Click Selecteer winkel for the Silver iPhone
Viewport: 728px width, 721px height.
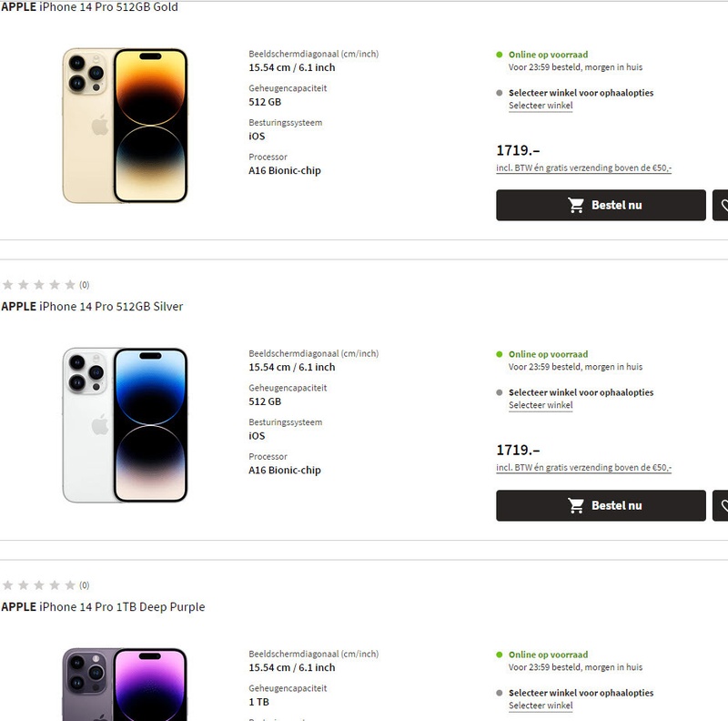tap(541, 405)
